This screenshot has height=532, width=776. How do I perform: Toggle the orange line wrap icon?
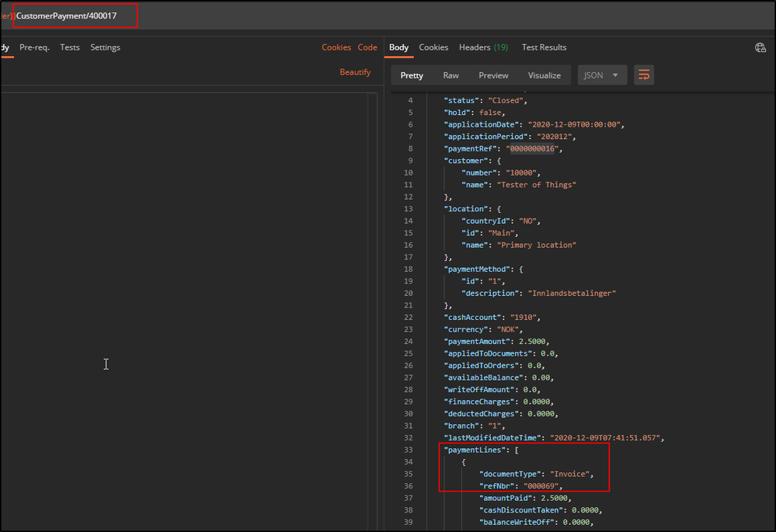pos(643,75)
